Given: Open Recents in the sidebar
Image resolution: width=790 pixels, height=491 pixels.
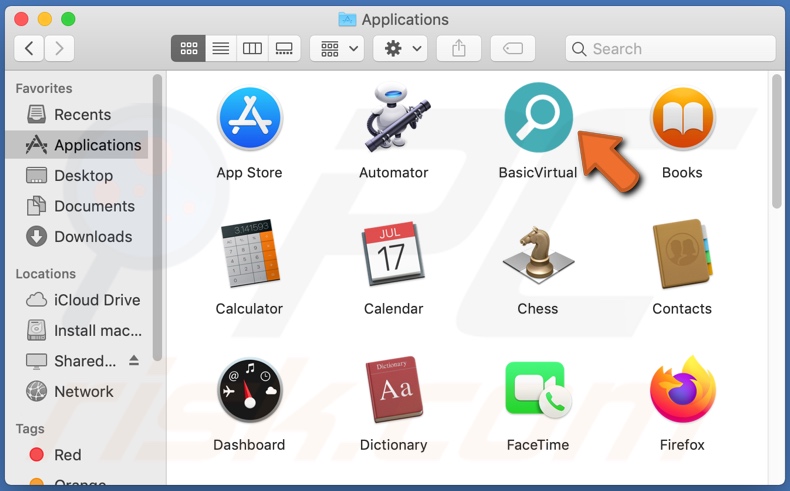Looking at the screenshot, I should 77,114.
